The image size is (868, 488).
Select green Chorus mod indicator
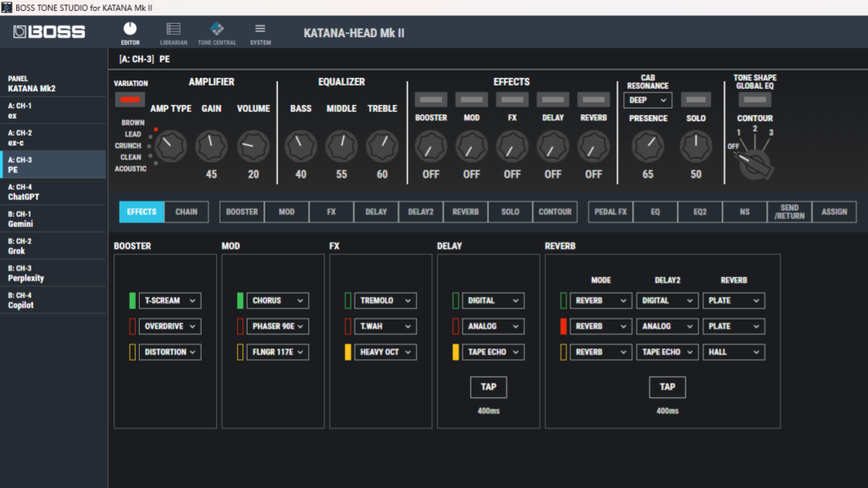[x=240, y=301]
